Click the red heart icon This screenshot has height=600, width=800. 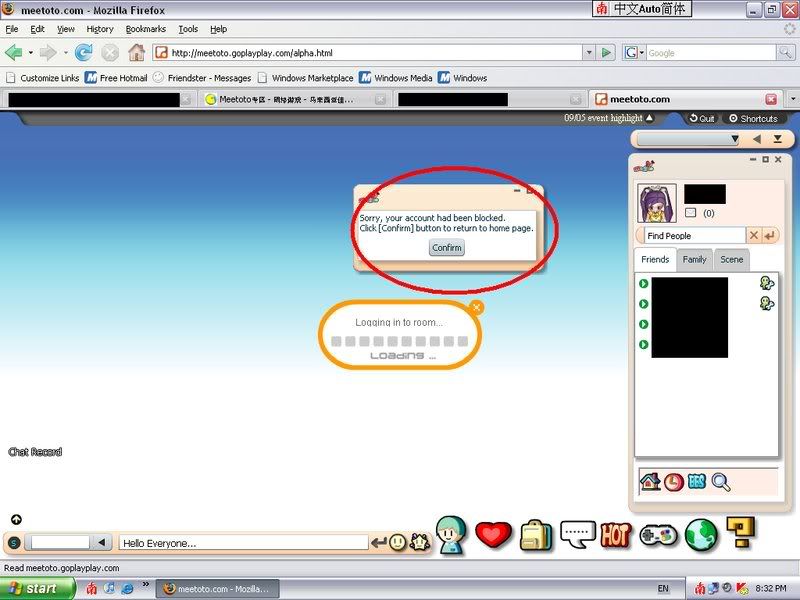[x=493, y=535]
